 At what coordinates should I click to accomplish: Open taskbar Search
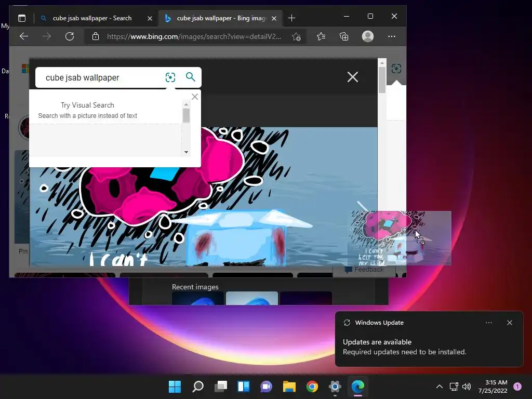pyautogui.click(x=198, y=387)
